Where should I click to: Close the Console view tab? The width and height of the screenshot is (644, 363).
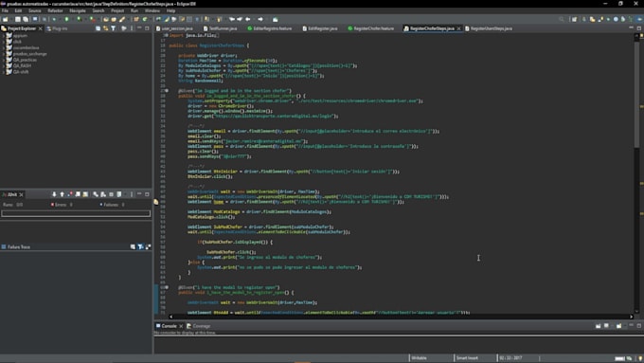[181, 326]
